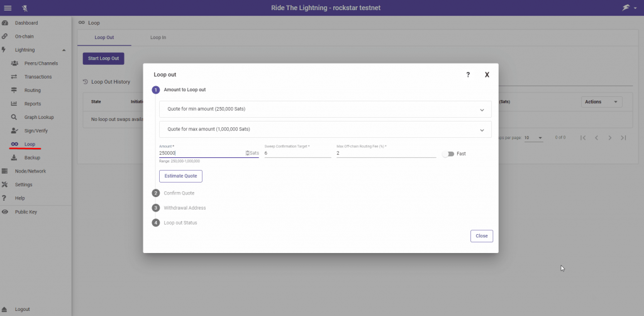Click the Node/Network server icon
The width and height of the screenshot is (644, 316).
(x=5, y=171)
